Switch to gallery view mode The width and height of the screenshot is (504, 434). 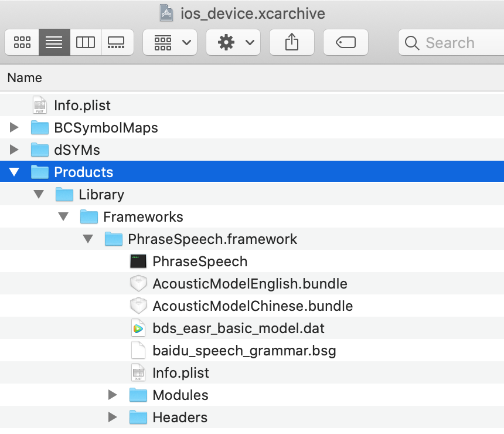pyautogui.click(x=117, y=42)
